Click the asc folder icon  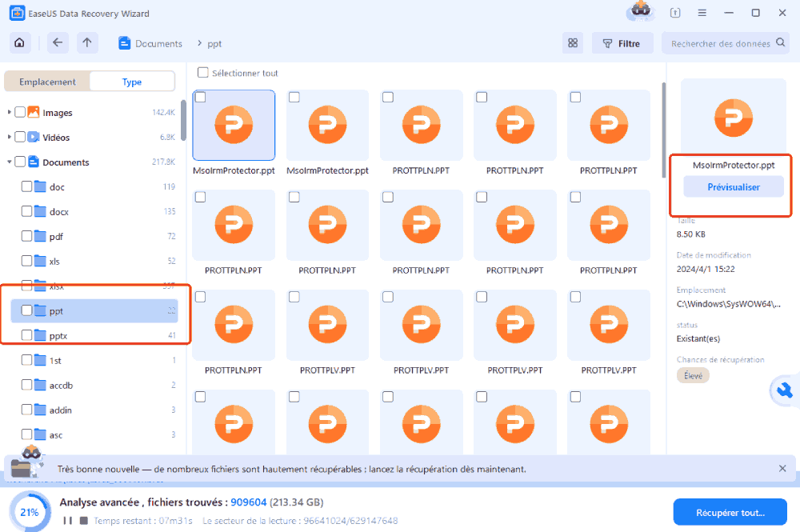coord(40,434)
